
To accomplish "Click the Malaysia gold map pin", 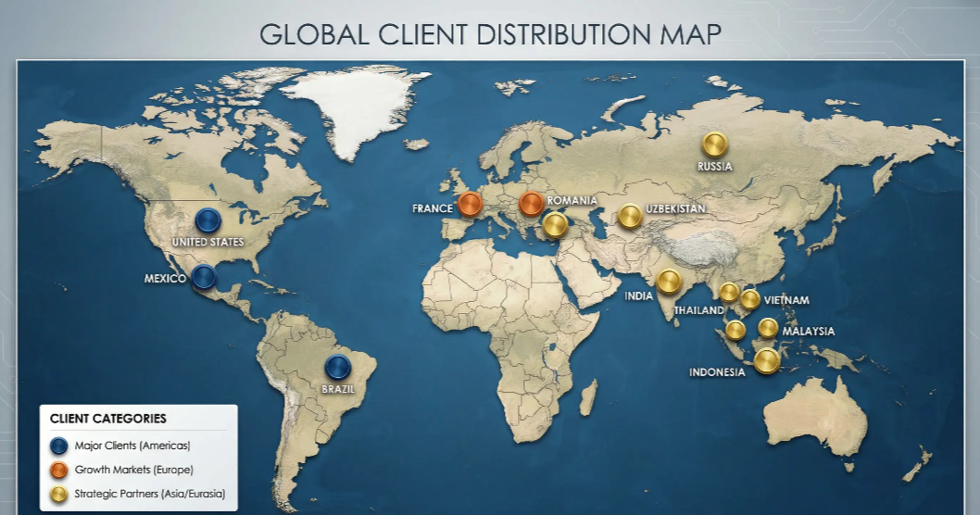I will point(768,327).
